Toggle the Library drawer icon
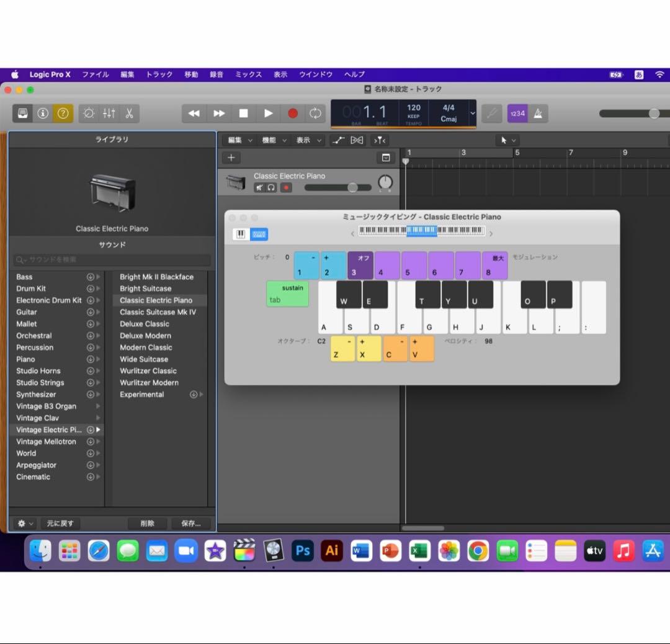The height and width of the screenshot is (644, 670). (23, 114)
